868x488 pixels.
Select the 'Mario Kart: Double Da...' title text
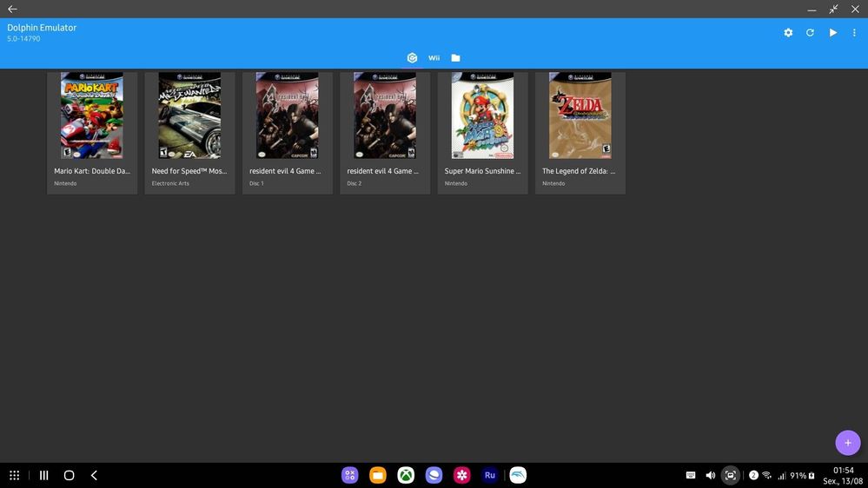point(92,171)
